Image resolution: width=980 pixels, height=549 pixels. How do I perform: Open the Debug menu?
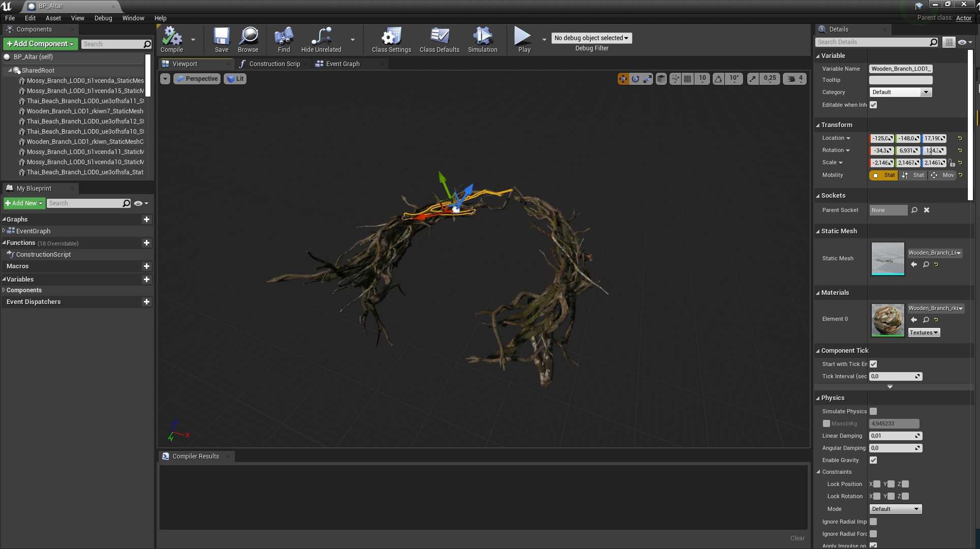pyautogui.click(x=103, y=18)
